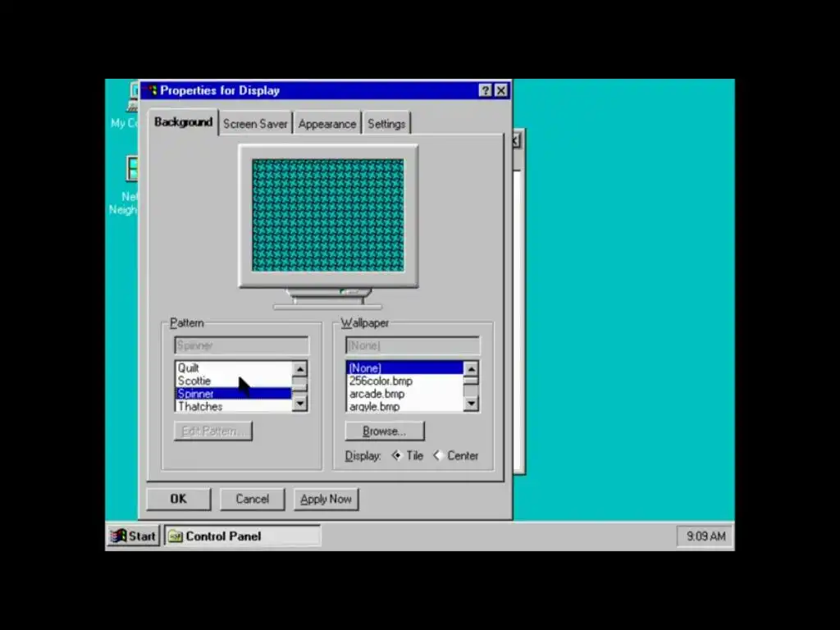Select the (None) wallpaper entry
Screen dimensions: 840x630
(x=405, y=368)
